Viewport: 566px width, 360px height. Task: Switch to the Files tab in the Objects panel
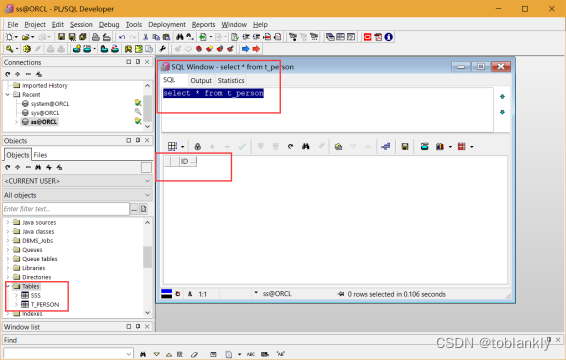(x=40, y=155)
